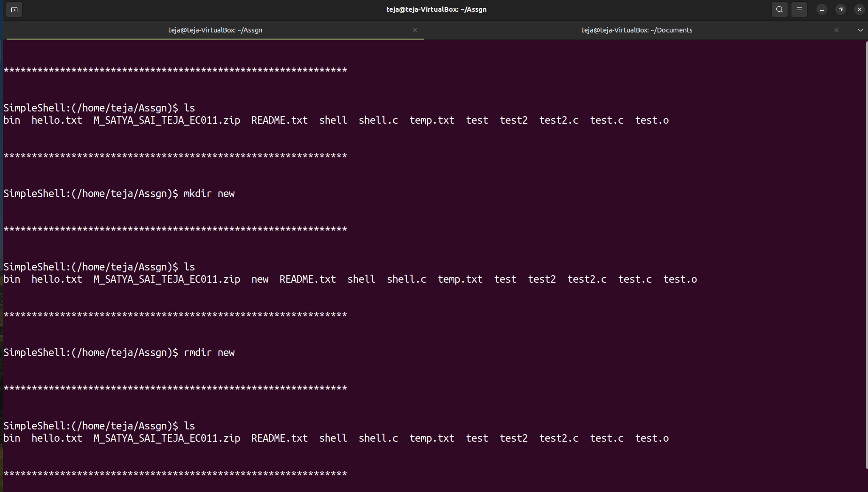The height and width of the screenshot is (492, 868).
Task: Open a new terminal tab
Action: click(x=14, y=9)
